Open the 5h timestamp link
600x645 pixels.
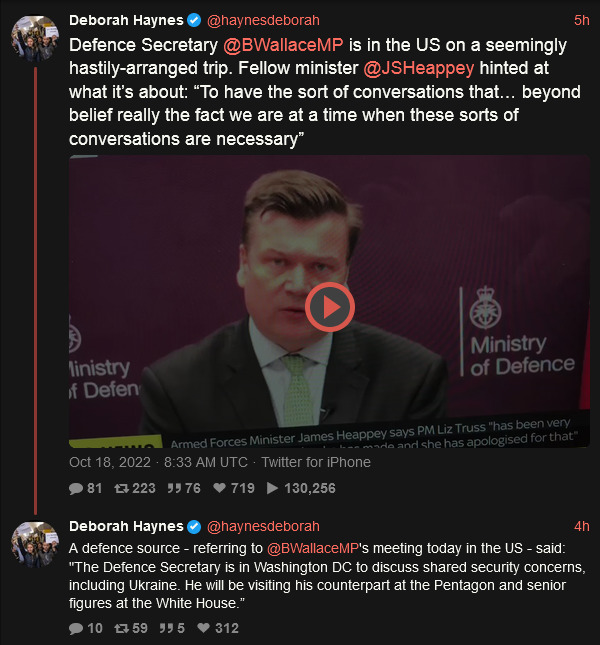[581, 20]
